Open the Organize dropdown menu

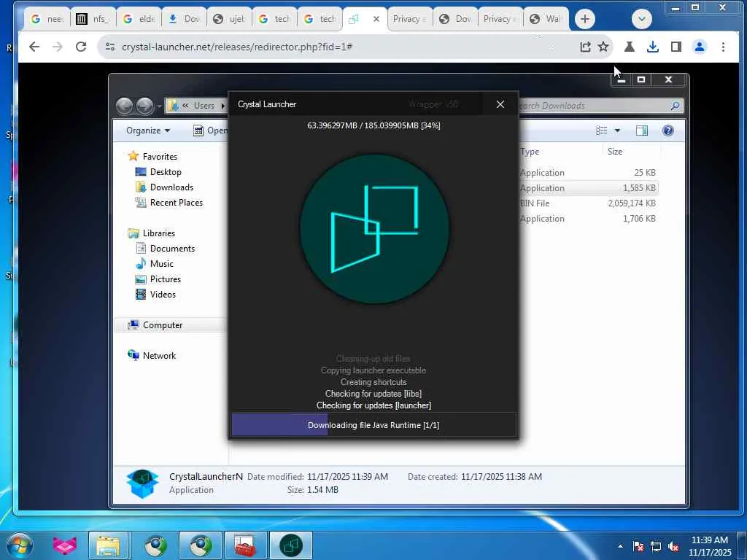(x=148, y=131)
